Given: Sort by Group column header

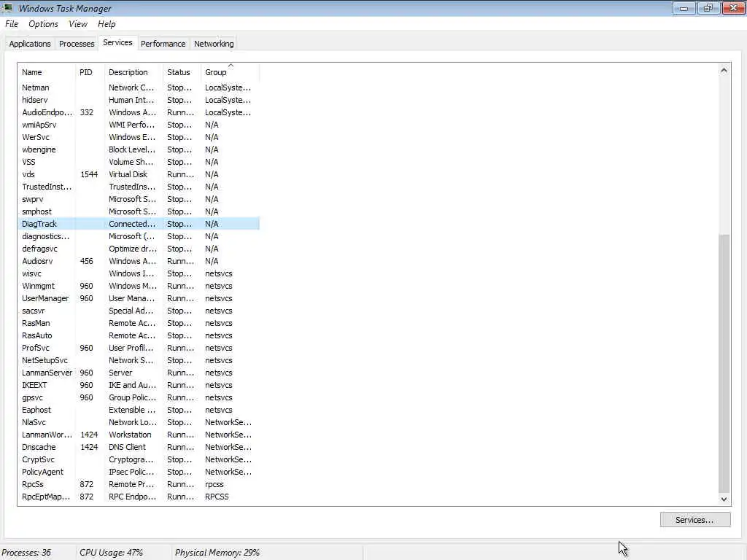Looking at the screenshot, I should coord(230,72).
